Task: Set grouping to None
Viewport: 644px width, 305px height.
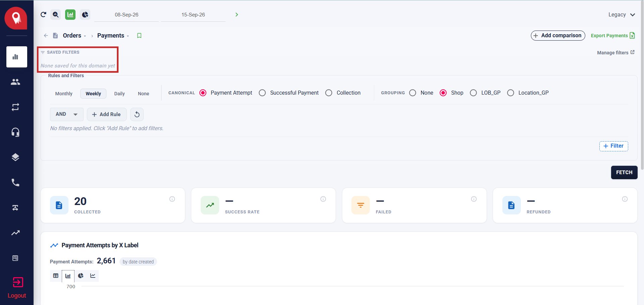Action: click(413, 93)
